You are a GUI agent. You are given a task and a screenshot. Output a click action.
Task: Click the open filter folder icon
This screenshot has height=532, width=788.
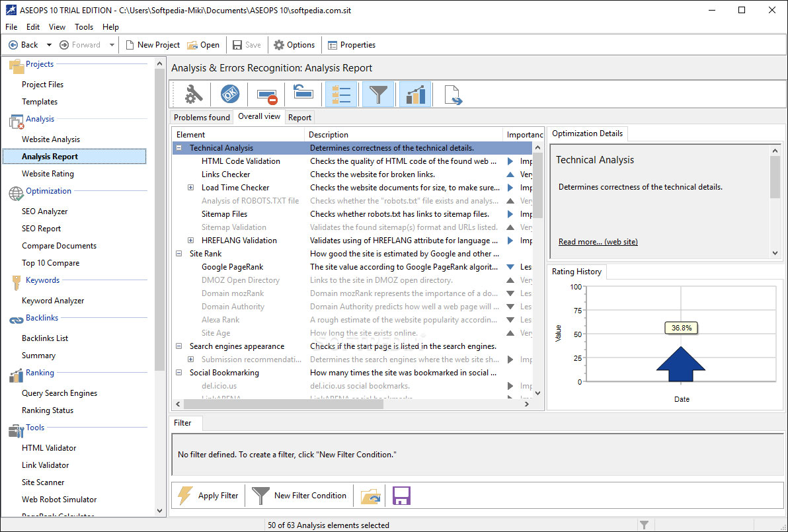(x=370, y=496)
